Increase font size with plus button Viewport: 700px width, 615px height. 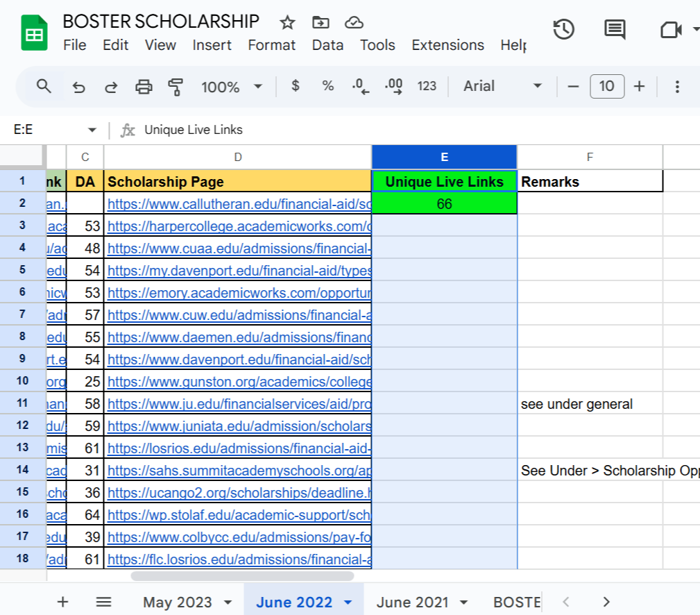pos(639,86)
